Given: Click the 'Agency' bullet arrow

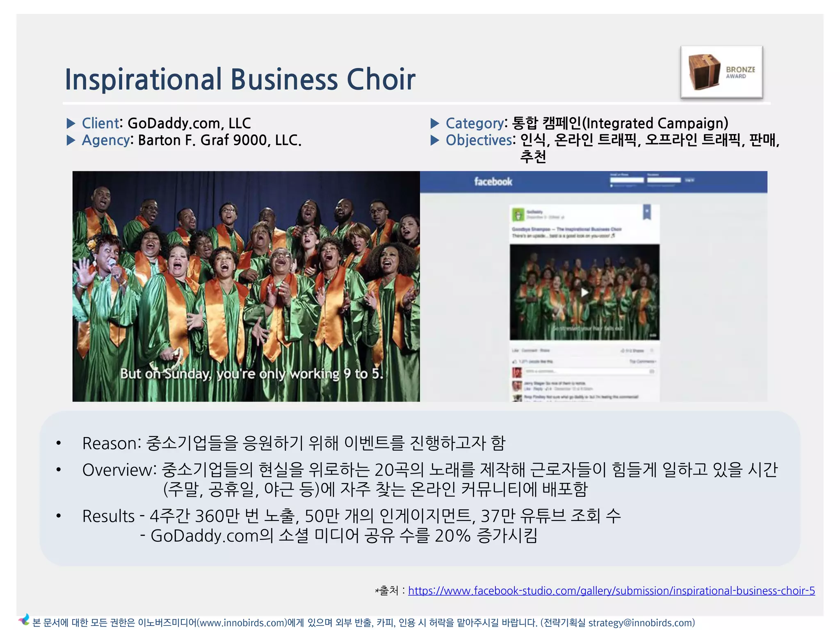Looking at the screenshot, I should coord(71,141).
